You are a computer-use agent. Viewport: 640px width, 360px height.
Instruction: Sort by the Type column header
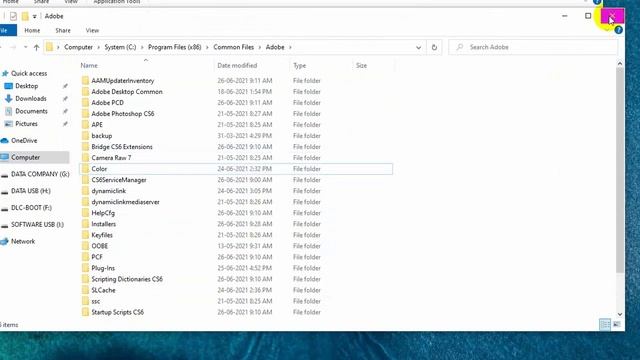[299, 66]
